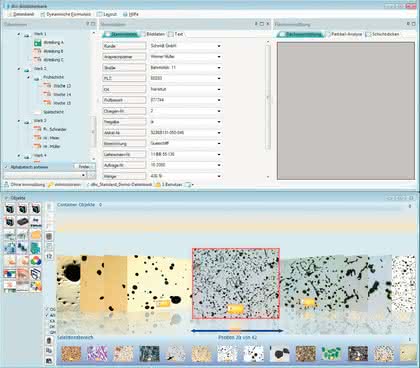Click the folder icon beside 3 Benutzer
This screenshot has width=420, height=368.
pos(158,184)
